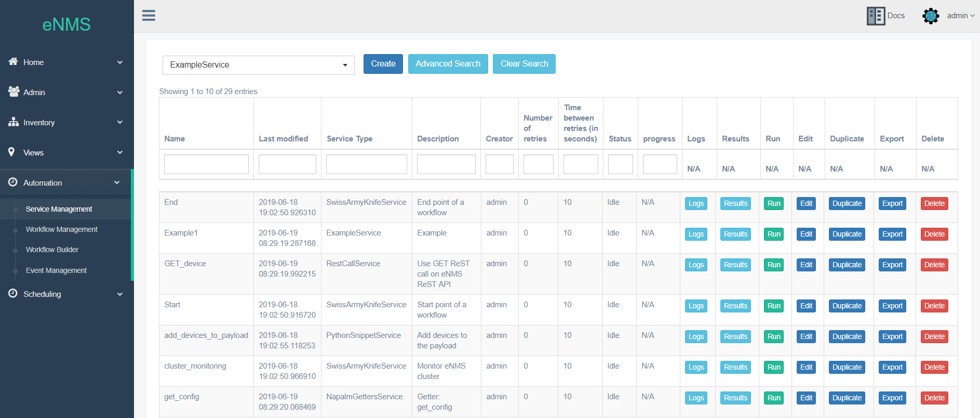Click the Home house icon
Viewport: 980px width, 418px height.
14,61
